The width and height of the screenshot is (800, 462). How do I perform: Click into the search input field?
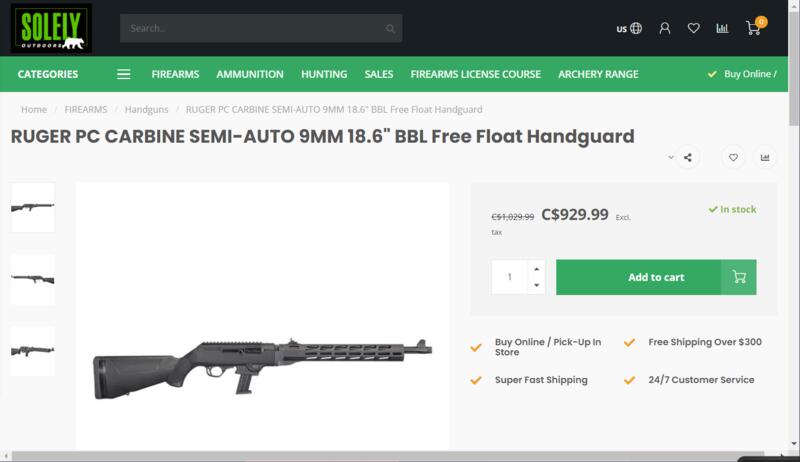250,28
